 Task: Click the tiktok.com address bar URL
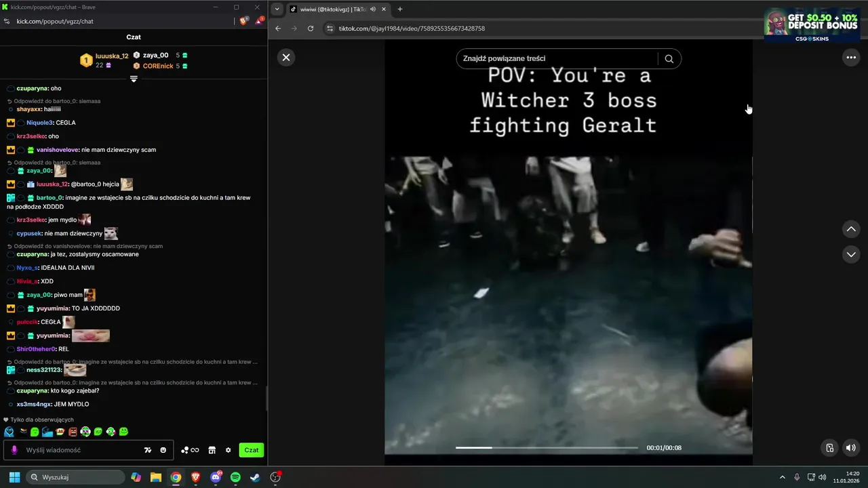[x=412, y=28]
